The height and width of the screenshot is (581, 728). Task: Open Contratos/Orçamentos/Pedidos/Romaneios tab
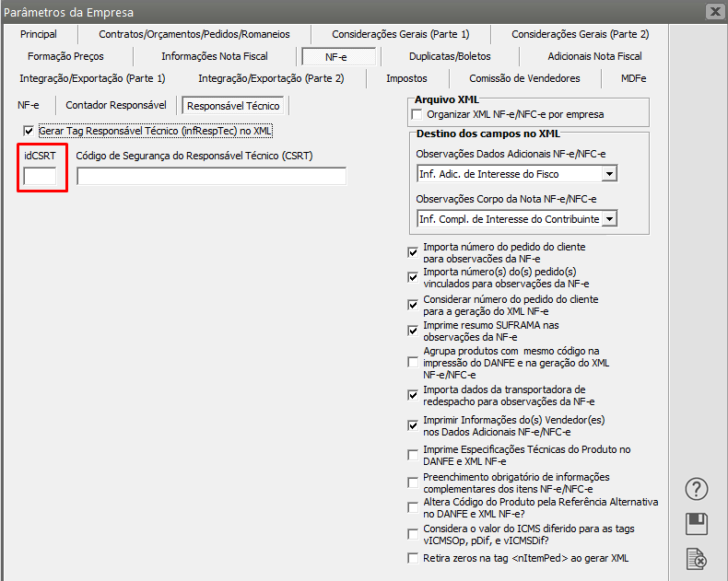pos(194,34)
